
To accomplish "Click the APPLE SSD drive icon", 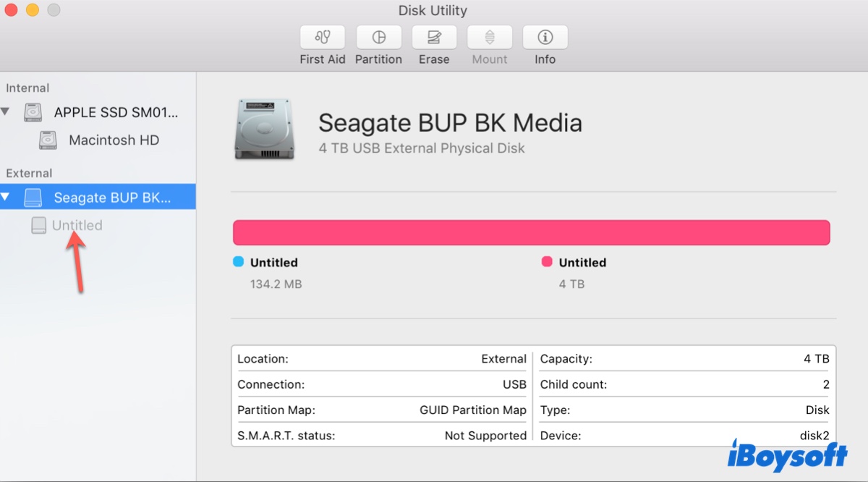I will tap(32, 112).
